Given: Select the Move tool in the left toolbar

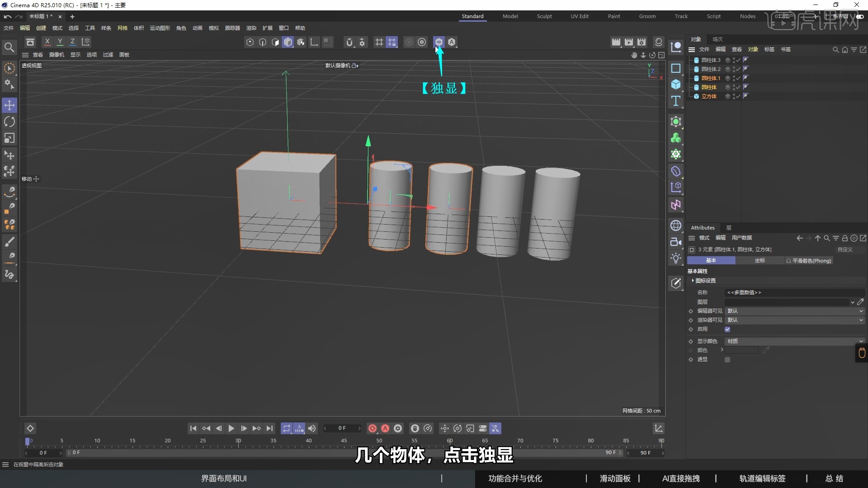Looking at the screenshot, I should [x=9, y=105].
